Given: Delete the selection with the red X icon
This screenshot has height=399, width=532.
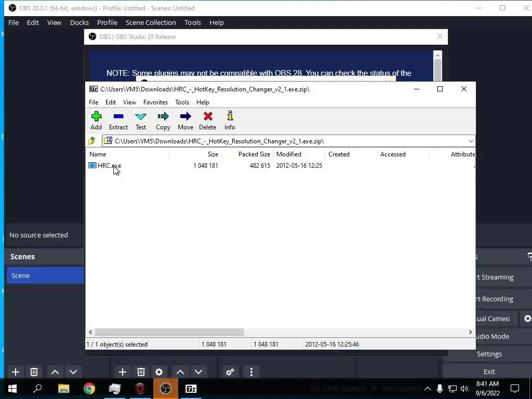Looking at the screenshot, I should 208,121.
